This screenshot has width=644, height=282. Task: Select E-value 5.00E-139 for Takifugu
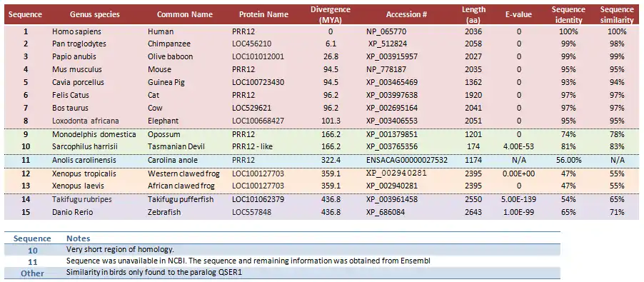click(x=518, y=199)
